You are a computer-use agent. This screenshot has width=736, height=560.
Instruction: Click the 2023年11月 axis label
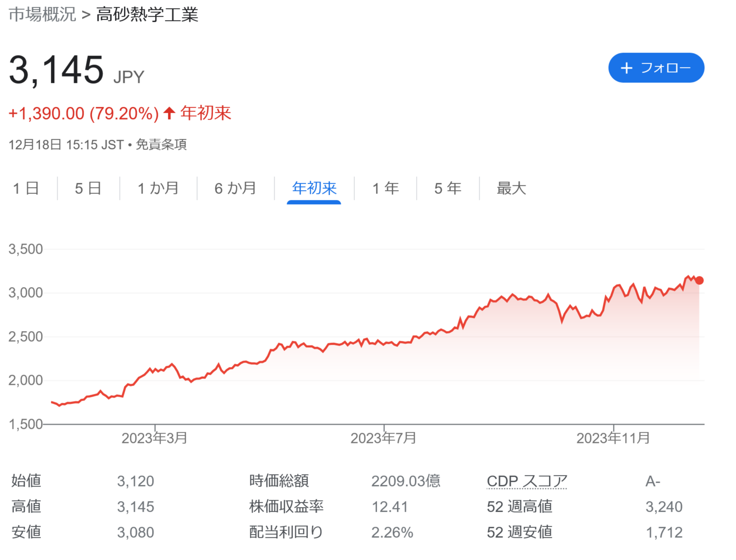[613, 438]
